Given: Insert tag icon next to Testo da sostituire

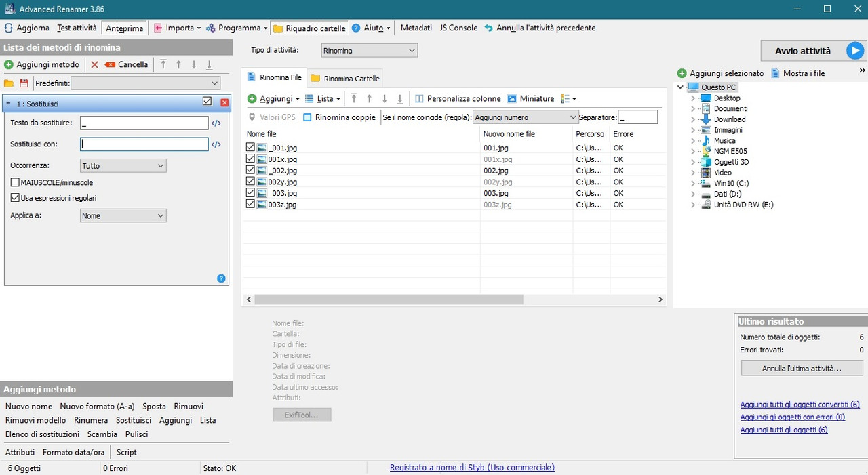Looking at the screenshot, I should click(216, 123).
